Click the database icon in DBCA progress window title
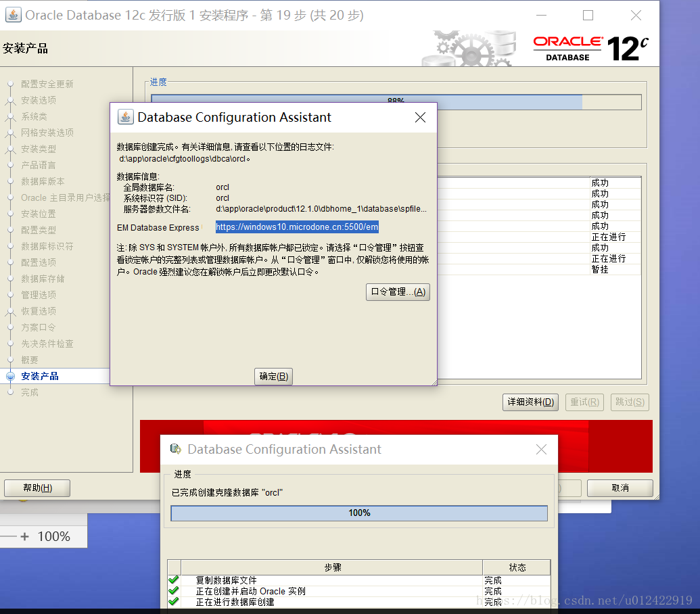Screen dimensions: 700x614 (x=176, y=449)
